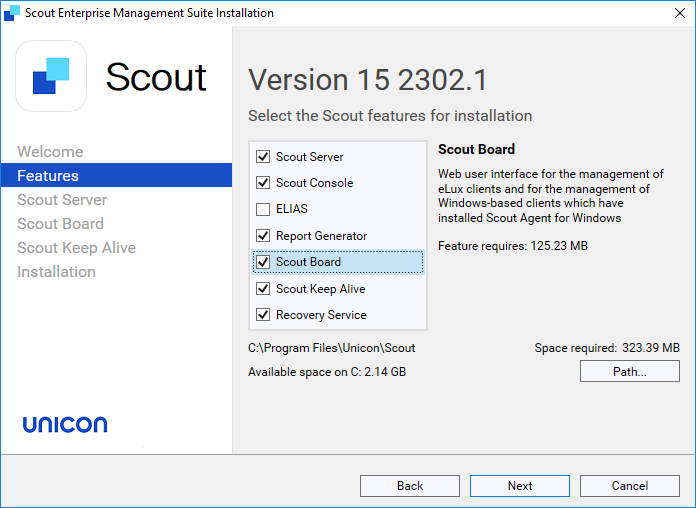Click the Scout logo icon
This screenshot has height=508, width=696.
tap(51, 76)
